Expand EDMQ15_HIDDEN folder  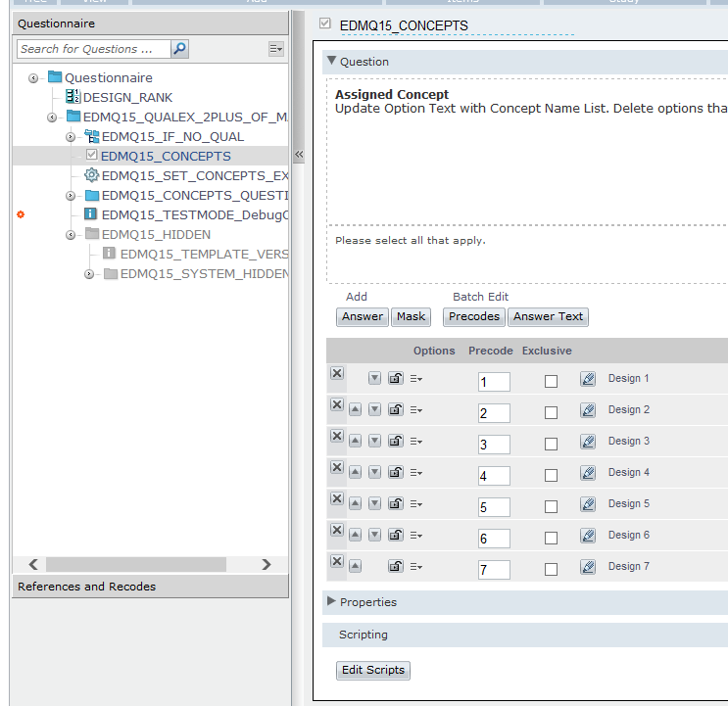pyautogui.click(x=71, y=235)
